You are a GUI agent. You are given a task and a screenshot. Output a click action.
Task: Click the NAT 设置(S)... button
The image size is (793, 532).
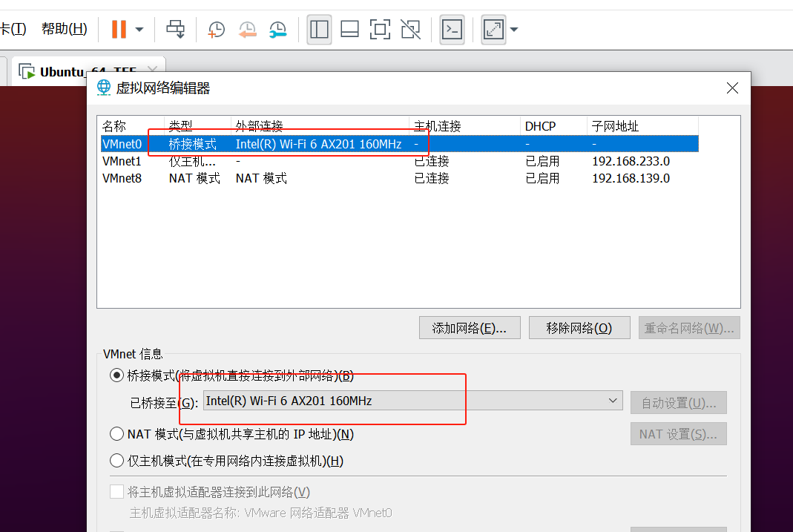679,434
